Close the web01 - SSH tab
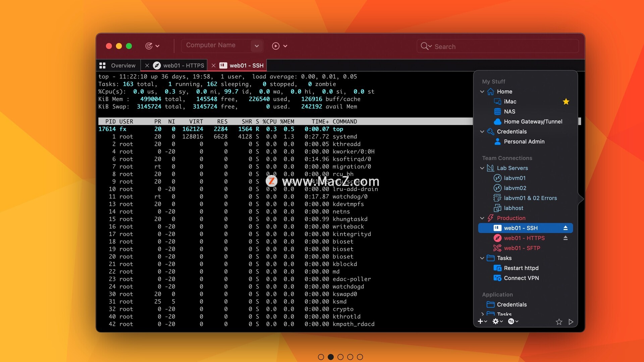 pyautogui.click(x=213, y=65)
